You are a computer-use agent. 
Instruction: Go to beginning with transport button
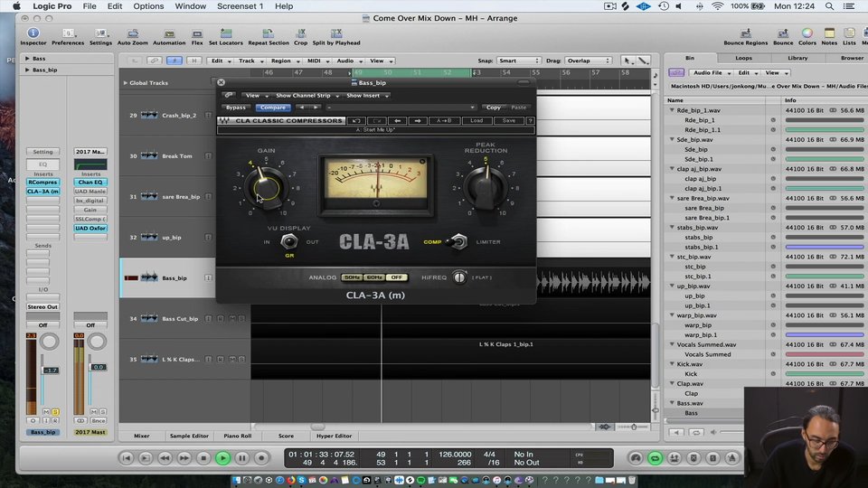coord(127,458)
